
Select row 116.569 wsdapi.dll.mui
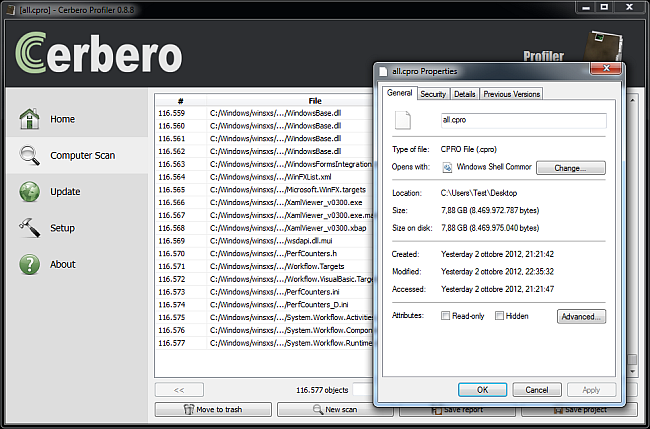click(264, 241)
